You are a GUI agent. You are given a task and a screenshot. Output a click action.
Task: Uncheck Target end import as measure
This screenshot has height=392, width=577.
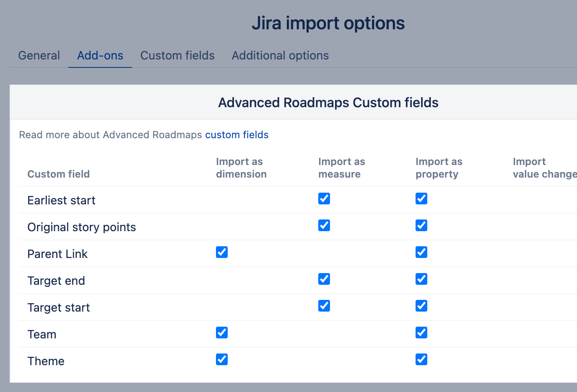324,279
